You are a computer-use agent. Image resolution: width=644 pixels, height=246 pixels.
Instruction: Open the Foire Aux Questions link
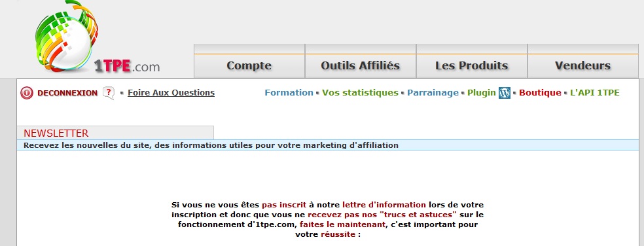point(171,93)
